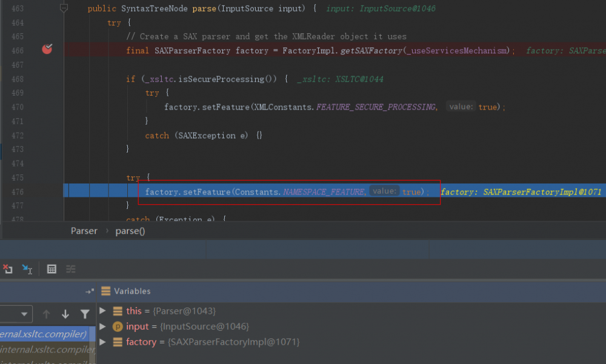Viewport: 606px width, 364px height.
Task: Click Parser in the breadcrumb bar
Action: tap(84, 231)
